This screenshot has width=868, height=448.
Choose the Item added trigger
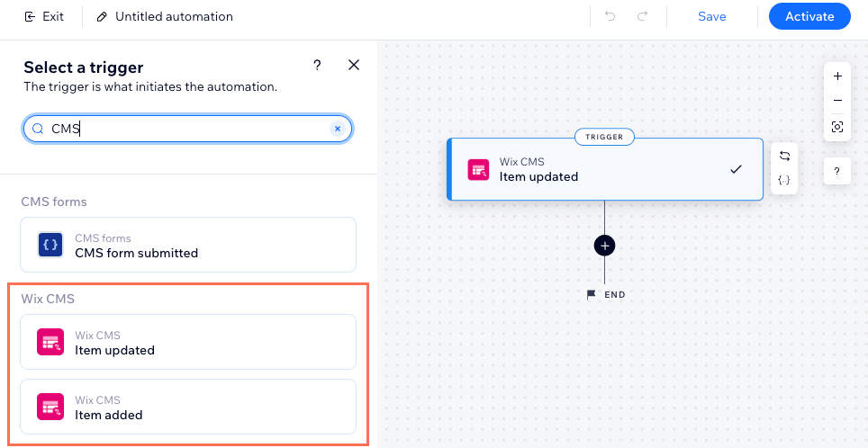[188, 407]
